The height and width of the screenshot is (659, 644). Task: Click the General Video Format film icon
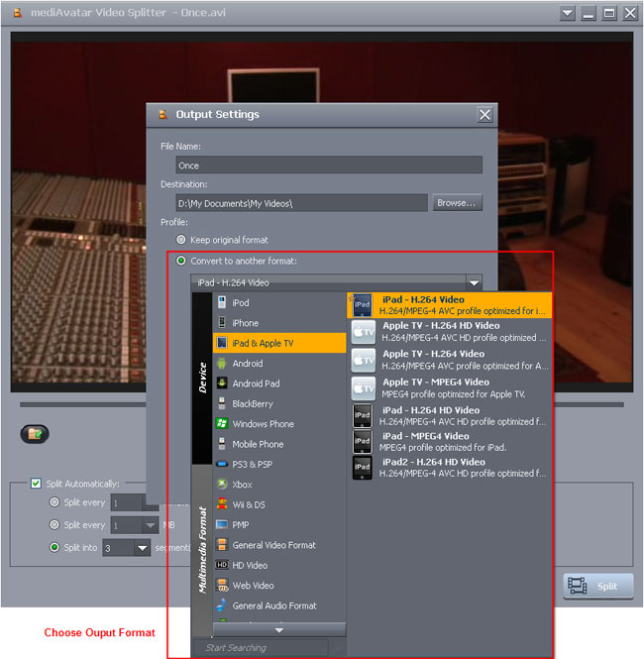pyautogui.click(x=222, y=545)
